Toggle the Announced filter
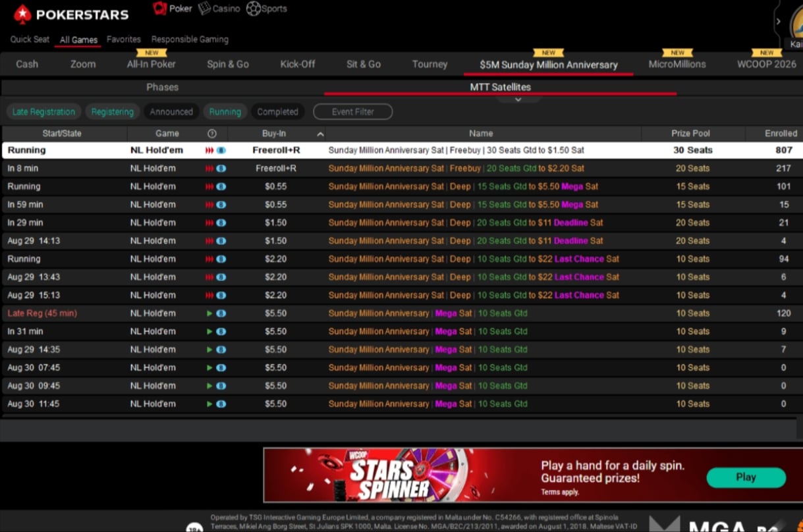The image size is (803, 532). (x=171, y=112)
